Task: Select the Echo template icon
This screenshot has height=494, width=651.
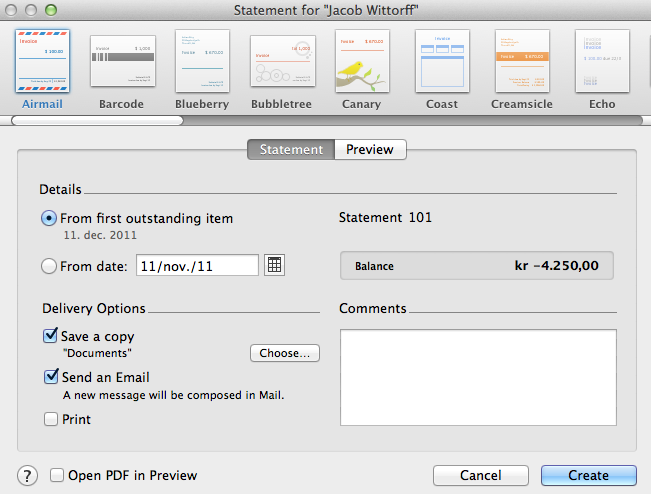Action: point(602,60)
